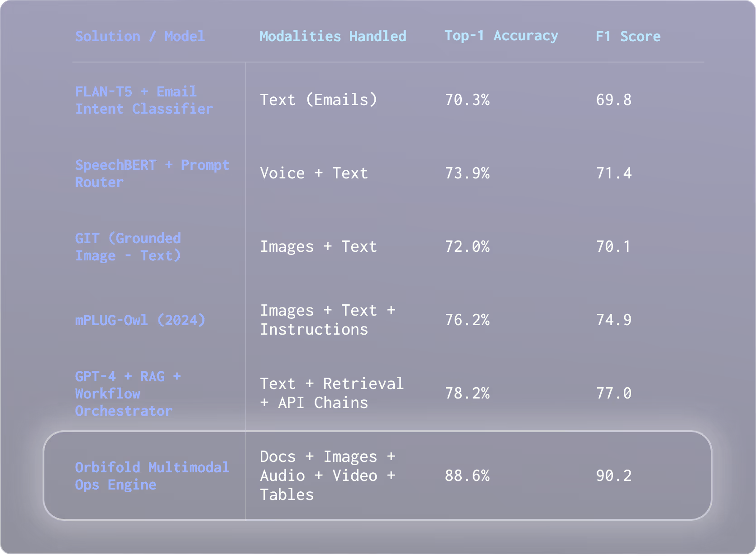Screen dimensions: 756x557
Task: Select 'Images + Text + Instructions' modality cell
Action: point(328,320)
